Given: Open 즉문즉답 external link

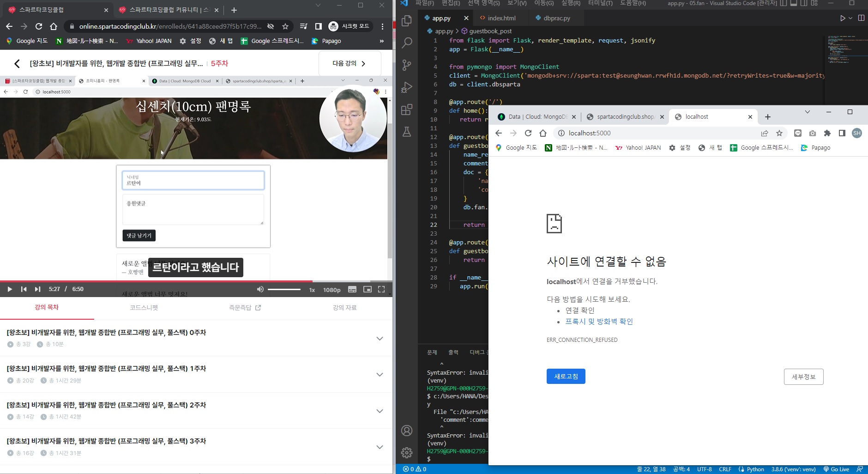Looking at the screenshot, I should pos(245,308).
